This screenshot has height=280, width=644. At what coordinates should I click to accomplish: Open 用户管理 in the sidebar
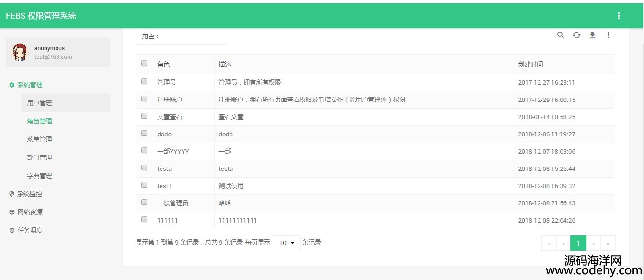66,103
